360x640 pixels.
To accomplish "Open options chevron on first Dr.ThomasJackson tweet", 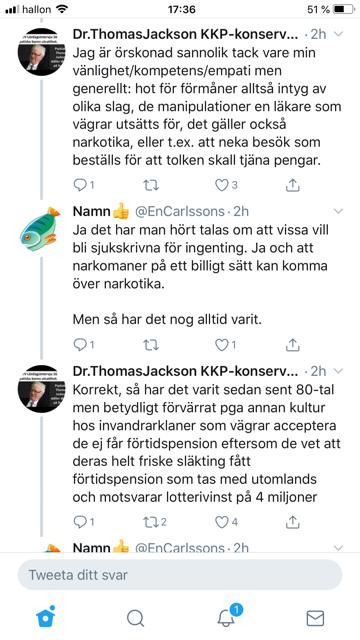I will [338, 34].
